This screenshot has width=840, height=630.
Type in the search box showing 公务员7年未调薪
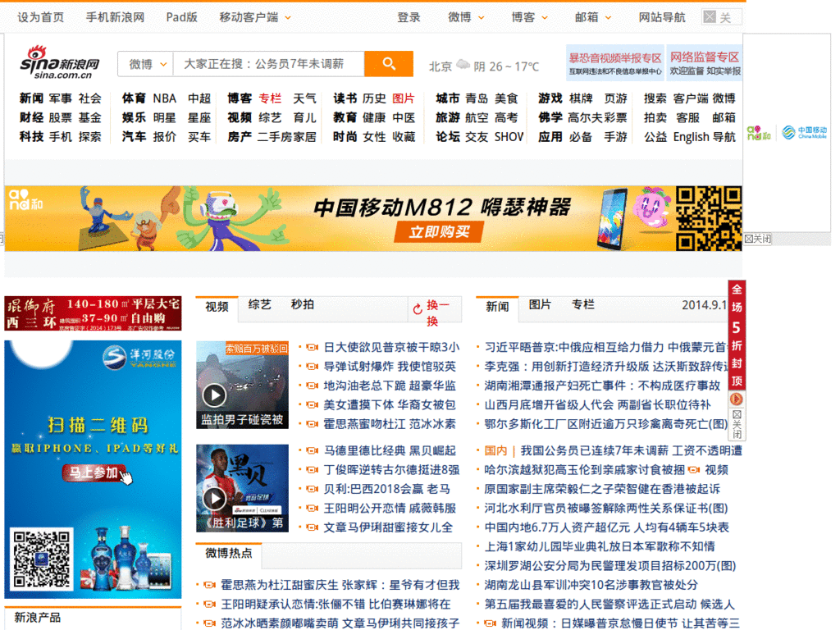coord(262,63)
